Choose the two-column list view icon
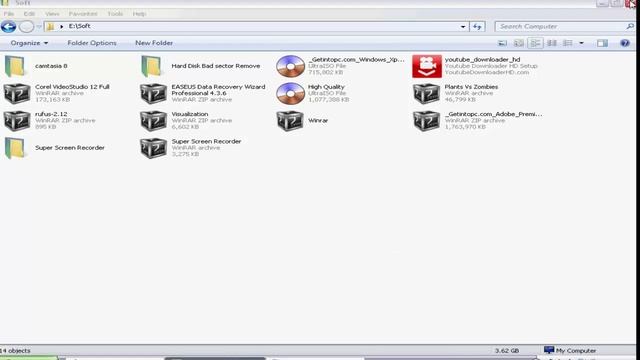This screenshot has width=640, height=360. (x=552, y=43)
